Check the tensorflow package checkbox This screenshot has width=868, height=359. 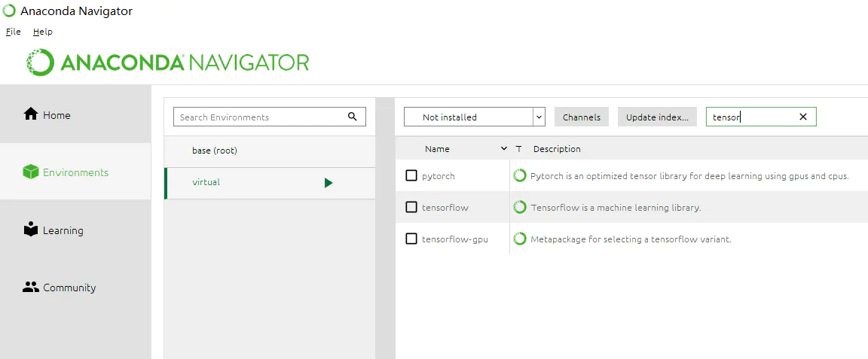pos(411,207)
